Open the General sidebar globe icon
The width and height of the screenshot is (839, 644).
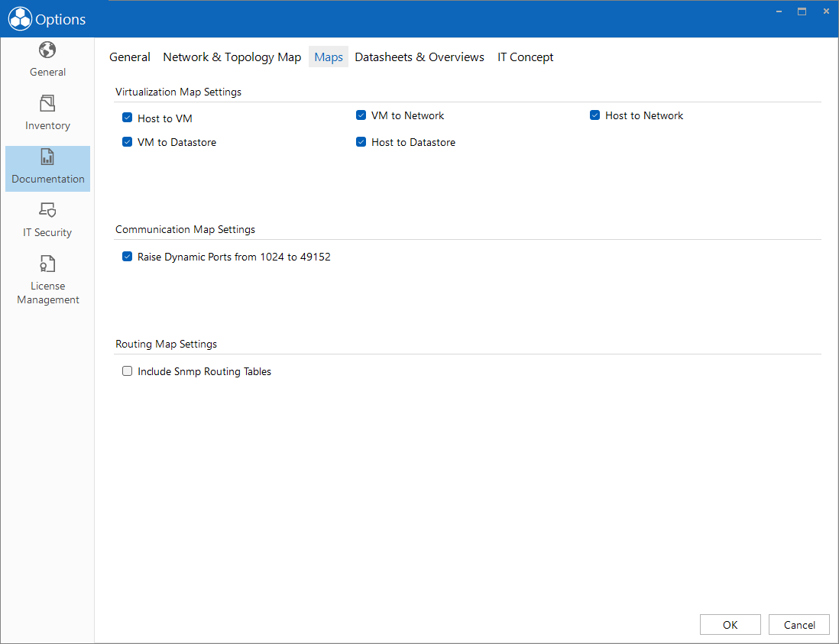47,50
